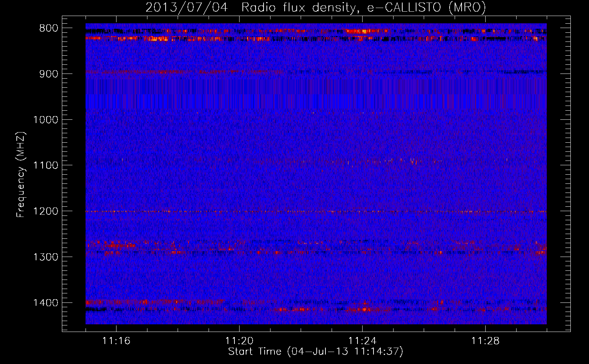Select the 1400 frequency tick label

46,303
